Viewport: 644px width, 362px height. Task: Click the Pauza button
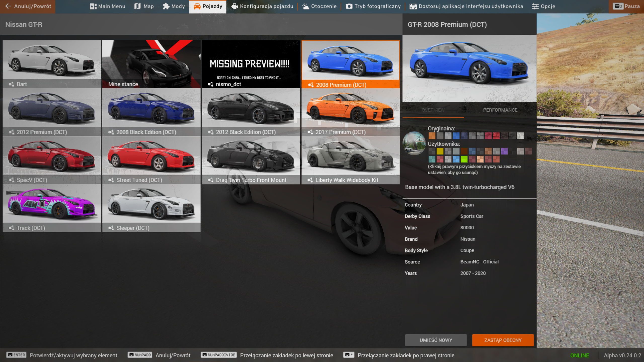(x=626, y=7)
